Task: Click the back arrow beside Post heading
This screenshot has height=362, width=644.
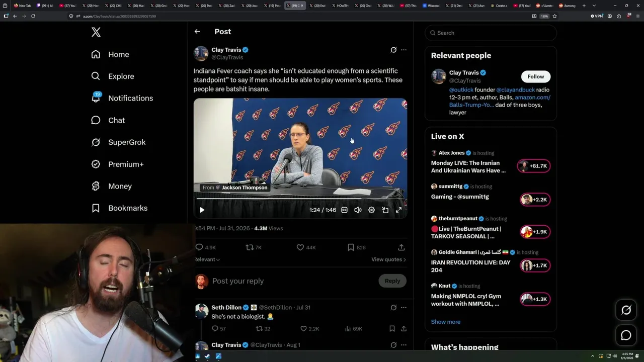Action: [x=197, y=32]
